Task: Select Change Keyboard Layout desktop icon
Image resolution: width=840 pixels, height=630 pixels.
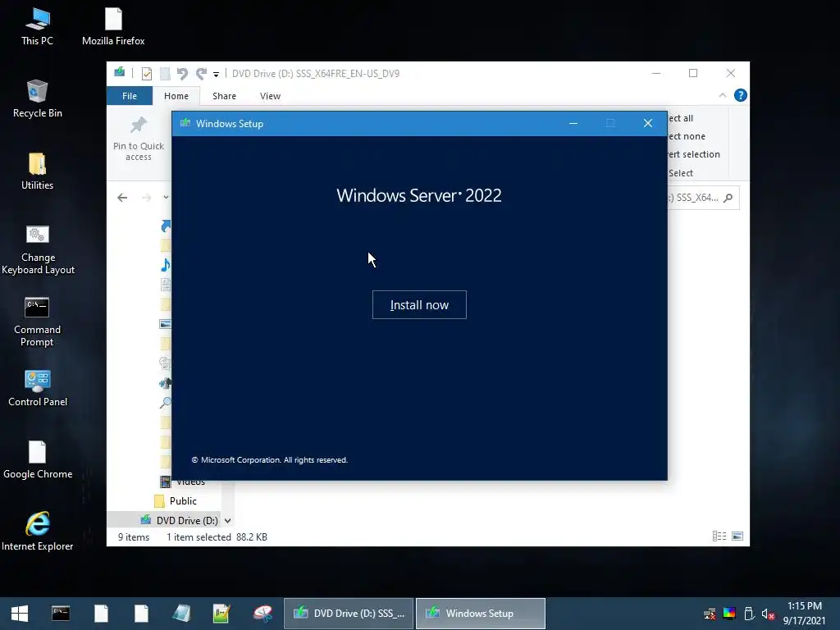Action: (x=38, y=250)
